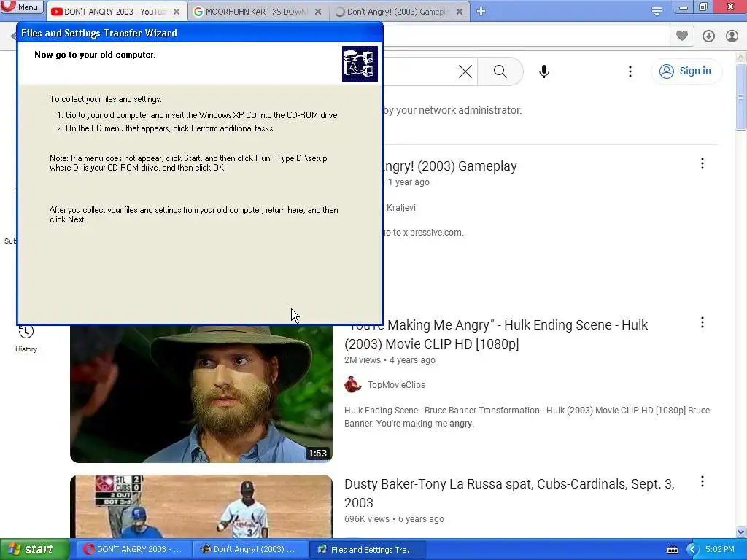The height and width of the screenshot is (560, 747).
Task: Click the scrollbar up arrow
Action: (x=740, y=58)
